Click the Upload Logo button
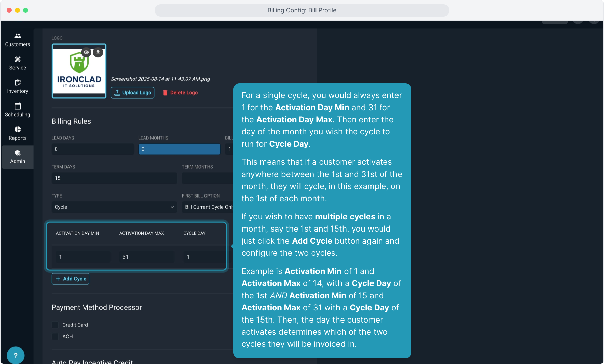 tap(133, 93)
